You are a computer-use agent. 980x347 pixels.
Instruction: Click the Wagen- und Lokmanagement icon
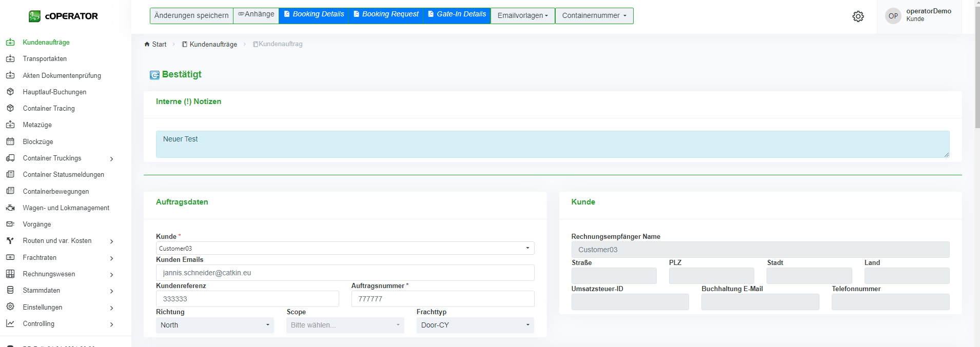pos(10,208)
